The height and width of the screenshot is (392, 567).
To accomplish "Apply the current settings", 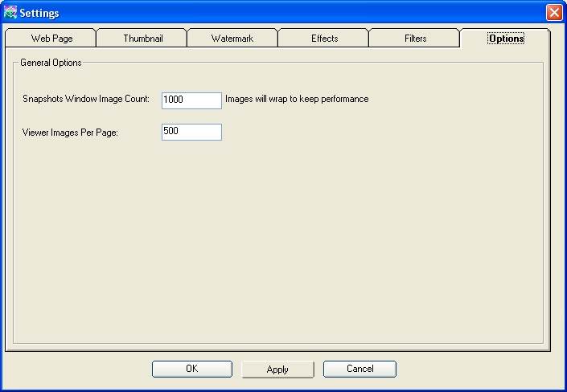I will pos(277,370).
